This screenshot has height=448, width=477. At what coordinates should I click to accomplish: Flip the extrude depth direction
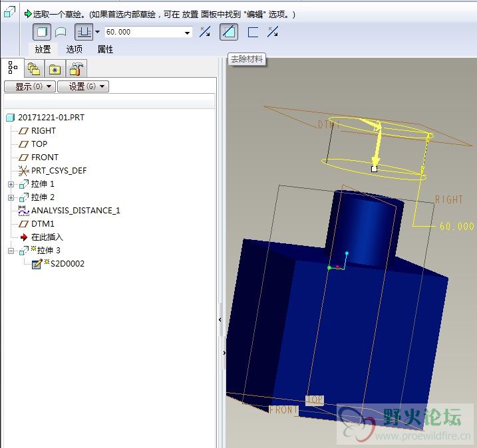tap(204, 32)
